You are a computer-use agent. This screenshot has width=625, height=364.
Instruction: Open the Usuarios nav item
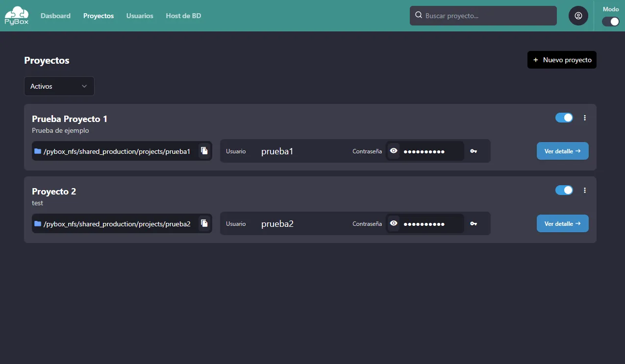(x=140, y=16)
